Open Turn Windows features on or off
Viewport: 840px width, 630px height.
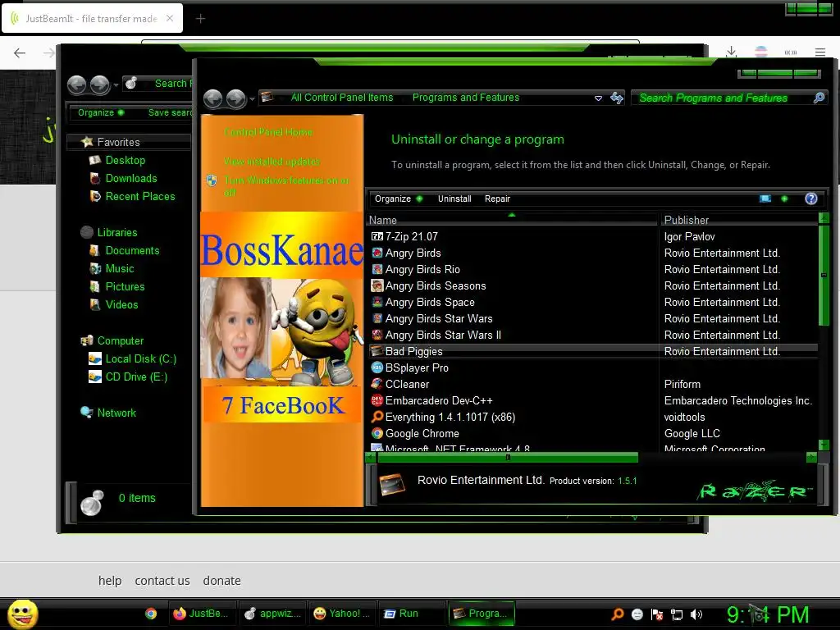click(286, 186)
